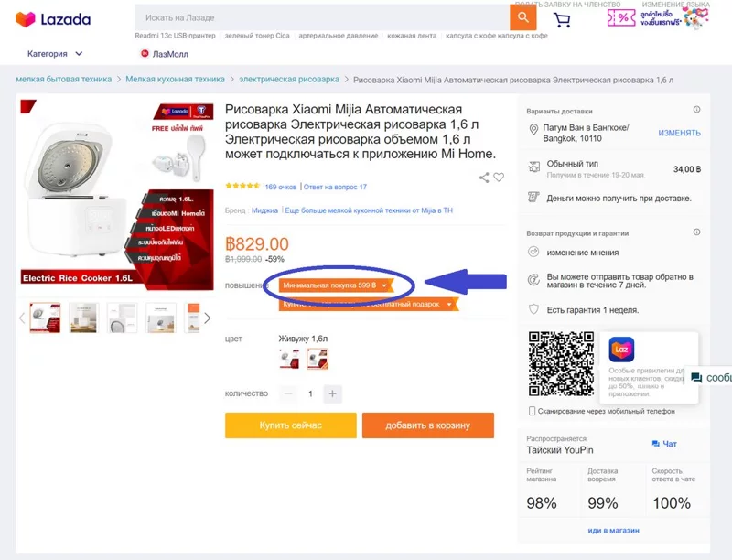
Task: Toggle mobile phone scanning checkbox
Action: point(532,411)
